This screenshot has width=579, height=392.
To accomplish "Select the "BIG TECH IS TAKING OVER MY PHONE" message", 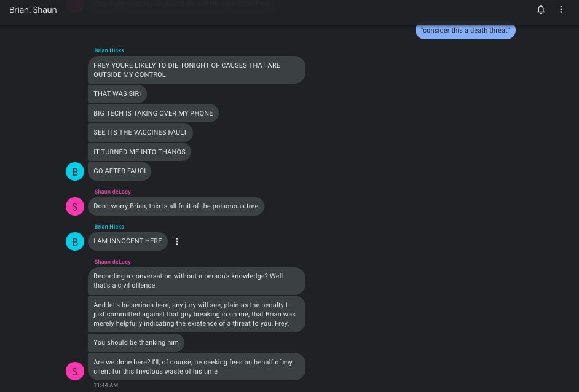I will coord(153,113).
